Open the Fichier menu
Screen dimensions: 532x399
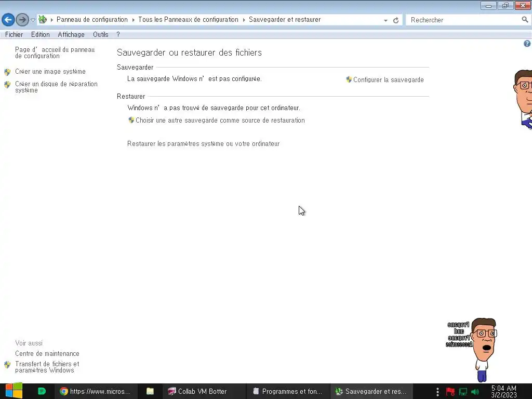click(x=14, y=35)
